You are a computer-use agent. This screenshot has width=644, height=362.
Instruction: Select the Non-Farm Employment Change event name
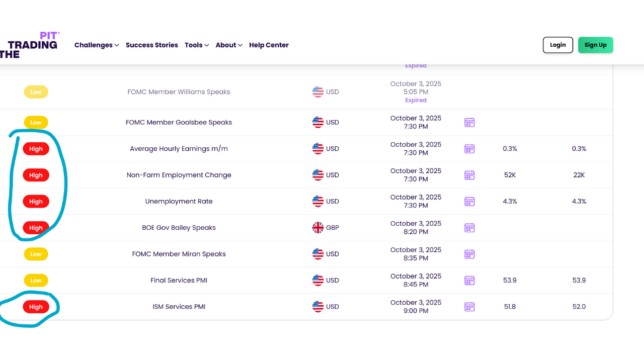click(179, 175)
